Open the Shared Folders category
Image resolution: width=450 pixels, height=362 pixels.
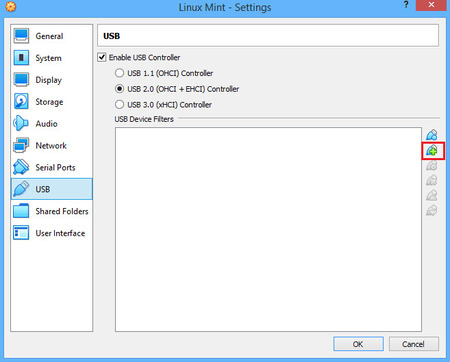tap(51, 211)
